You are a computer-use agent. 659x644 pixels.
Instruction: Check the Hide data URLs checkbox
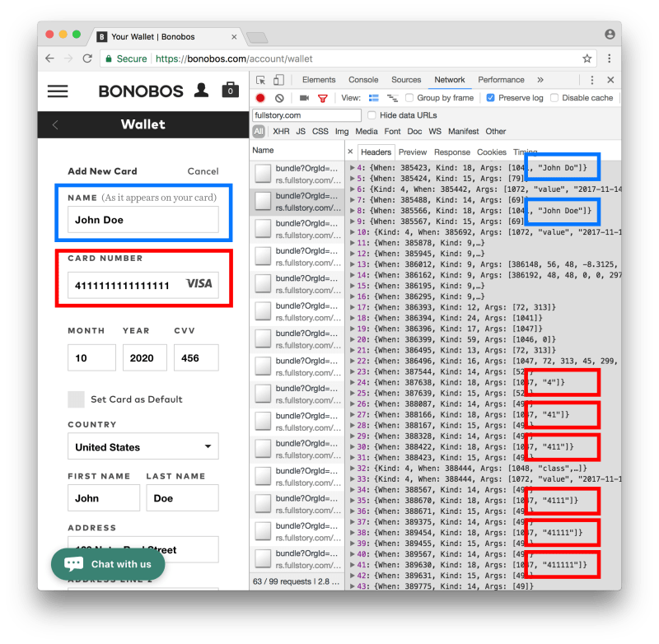(372, 115)
